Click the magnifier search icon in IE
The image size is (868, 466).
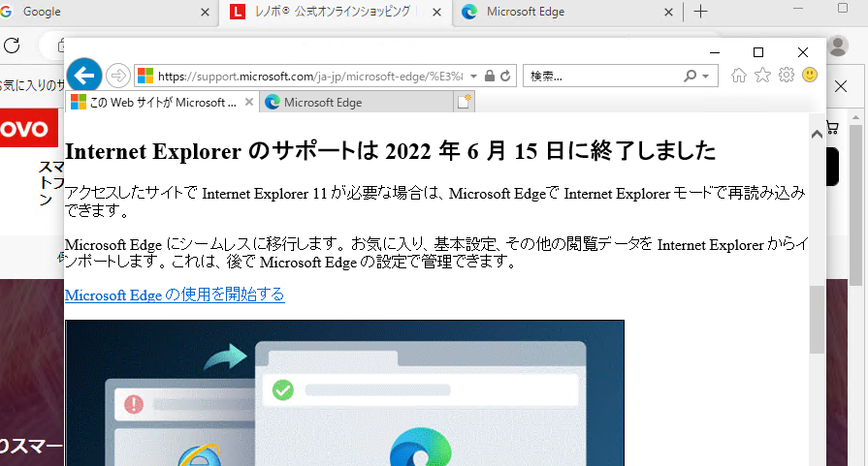pyautogui.click(x=690, y=76)
